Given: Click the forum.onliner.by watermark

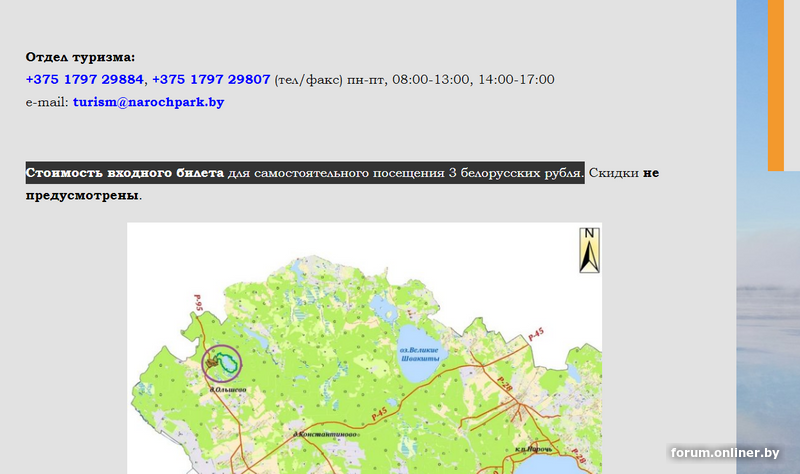Looking at the screenshot, I should pyautogui.click(x=725, y=453).
